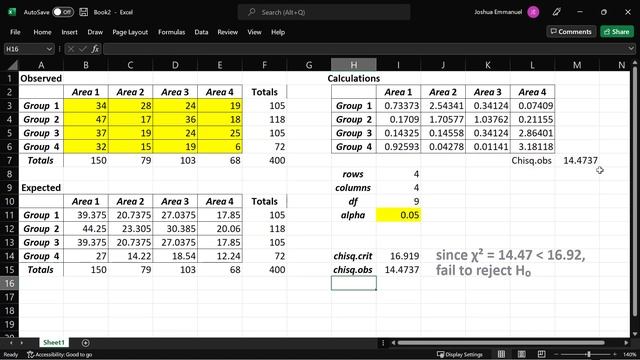
Task: Click the vertical scrollbar thumb
Action: (635, 192)
